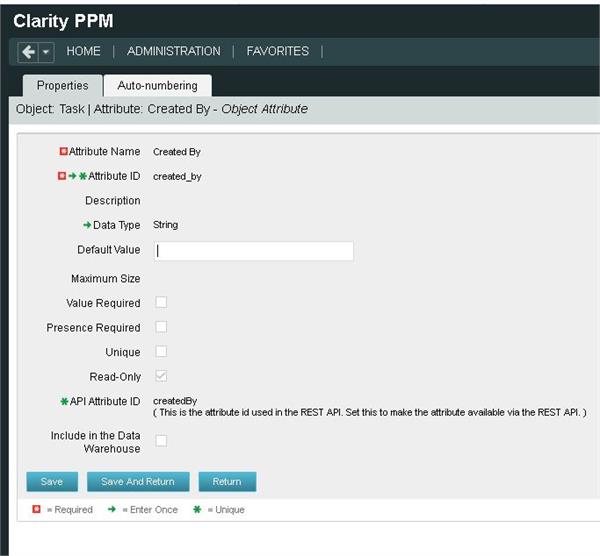Click the 'created_by' Attribute ID value
The image size is (600, 556).
[x=177, y=176]
